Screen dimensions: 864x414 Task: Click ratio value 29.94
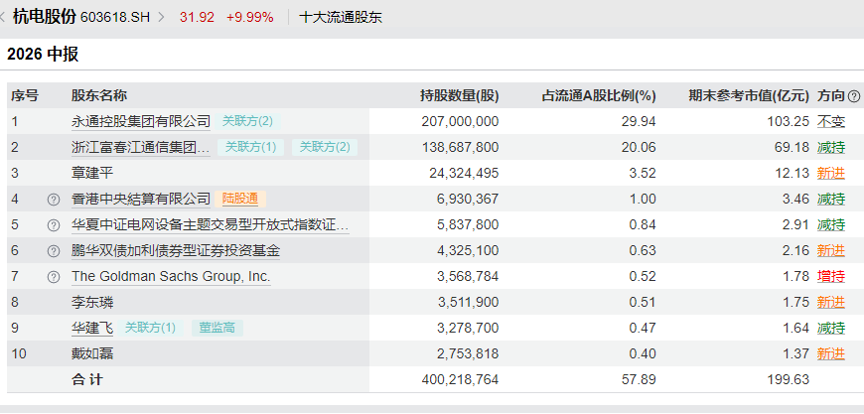pos(640,122)
